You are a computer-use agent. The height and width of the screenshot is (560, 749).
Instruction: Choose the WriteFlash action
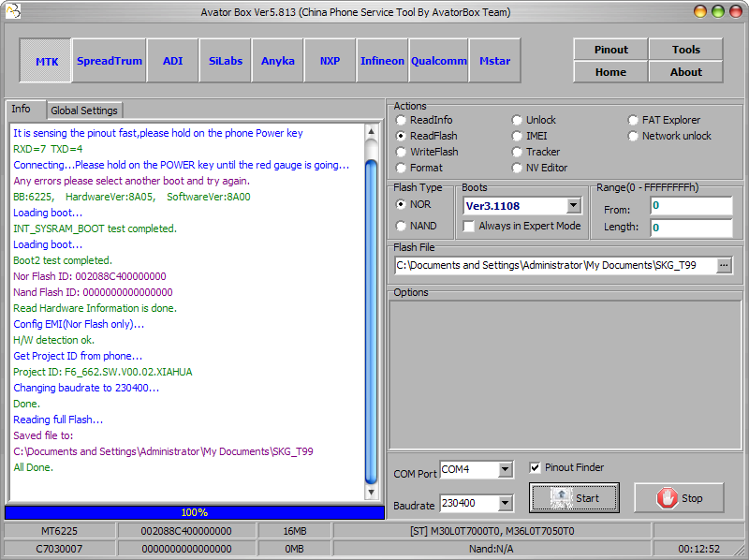tap(428, 152)
